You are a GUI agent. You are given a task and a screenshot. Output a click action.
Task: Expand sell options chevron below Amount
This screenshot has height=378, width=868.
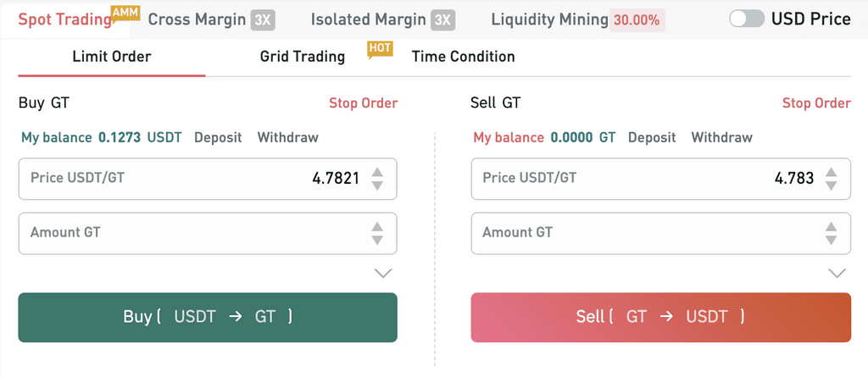[837, 273]
